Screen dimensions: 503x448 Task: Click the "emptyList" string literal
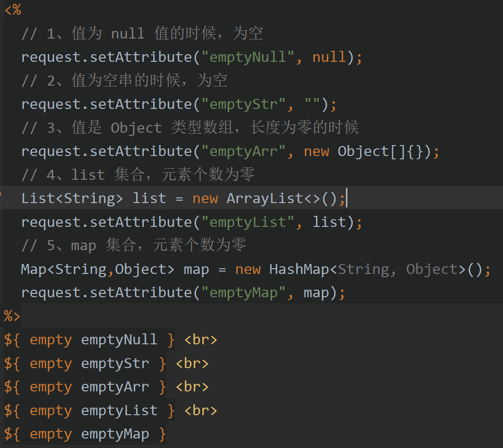[248, 222]
